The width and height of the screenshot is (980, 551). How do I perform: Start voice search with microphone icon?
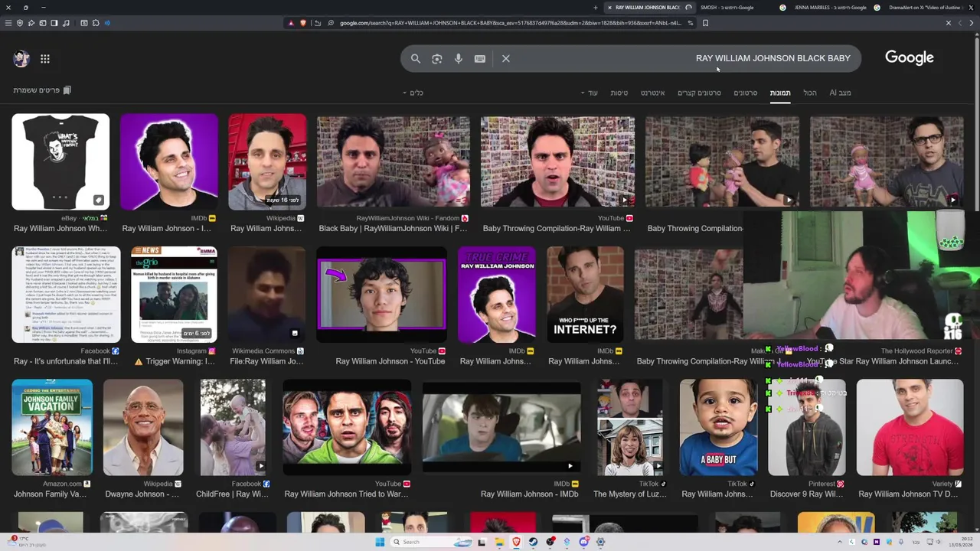[x=458, y=58]
